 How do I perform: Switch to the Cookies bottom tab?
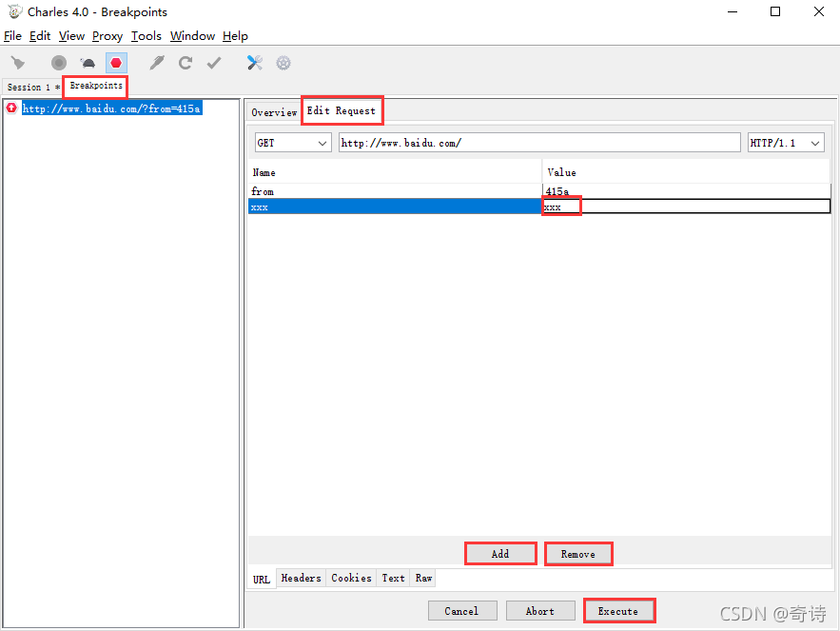click(351, 578)
